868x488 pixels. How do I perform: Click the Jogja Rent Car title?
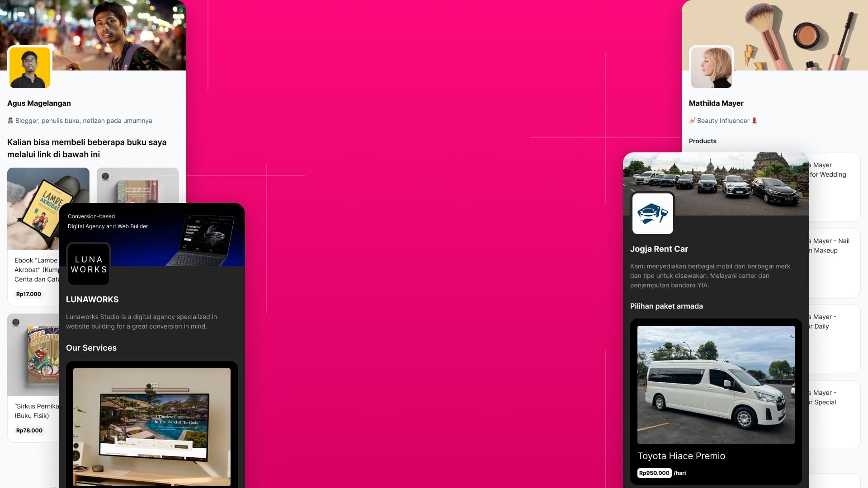659,249
